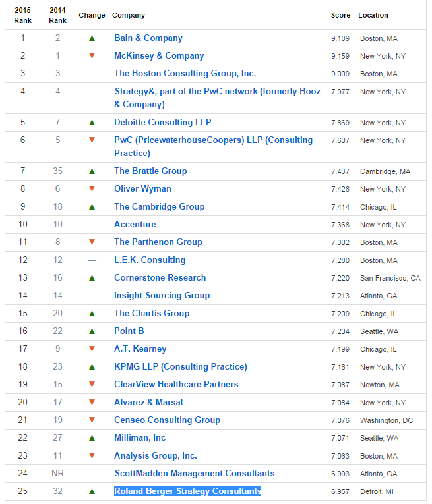Viewport: 432px width, 504px height.
Task: Click the 2014 Rank column header
Action: coord(57,15)
